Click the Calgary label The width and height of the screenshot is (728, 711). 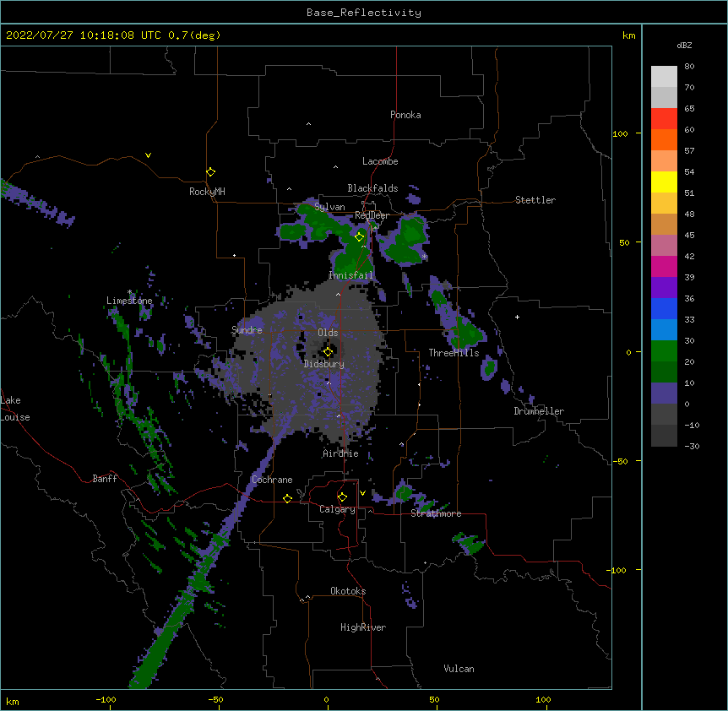click(337, 509)
